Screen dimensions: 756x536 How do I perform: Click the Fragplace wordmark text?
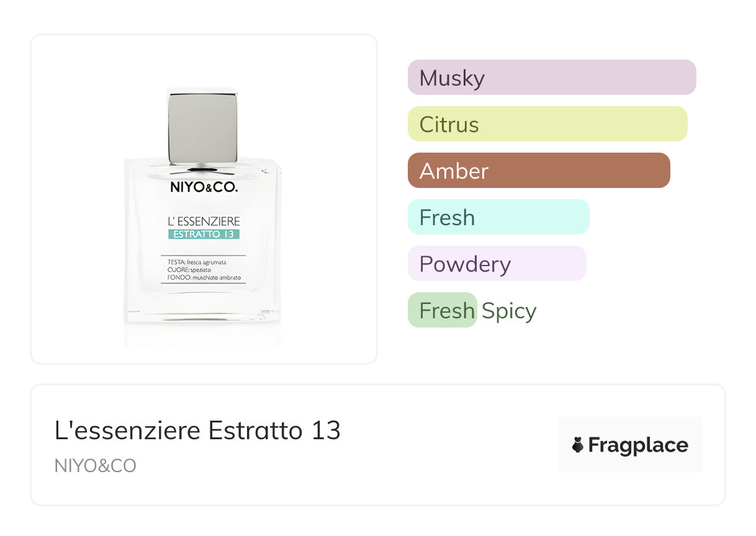638,445
